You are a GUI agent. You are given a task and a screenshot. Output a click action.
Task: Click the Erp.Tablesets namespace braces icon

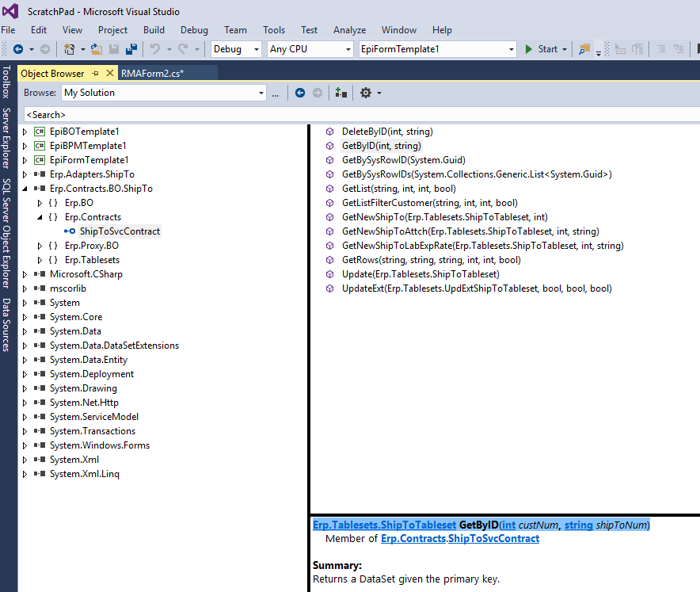tap(53, 260)
